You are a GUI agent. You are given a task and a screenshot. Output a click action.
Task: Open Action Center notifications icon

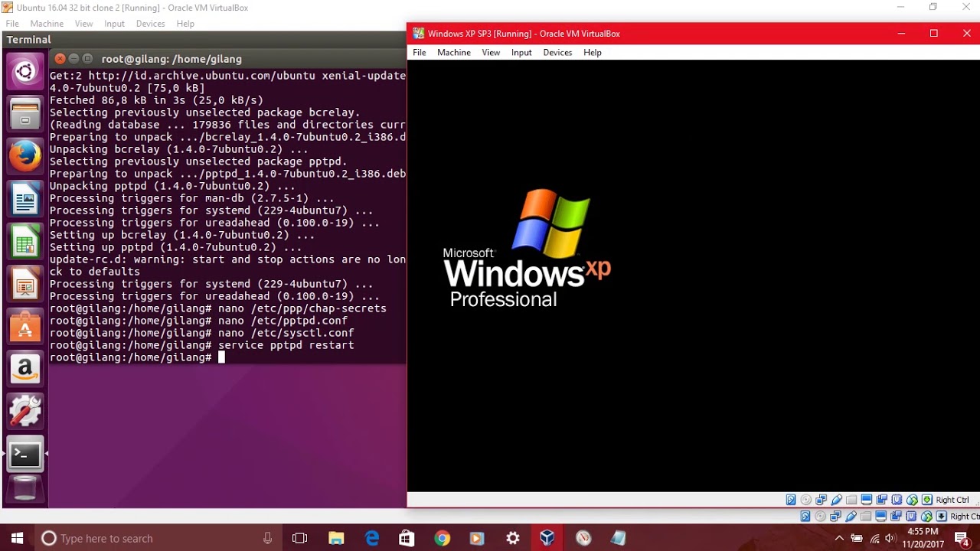tap(963, 538)
